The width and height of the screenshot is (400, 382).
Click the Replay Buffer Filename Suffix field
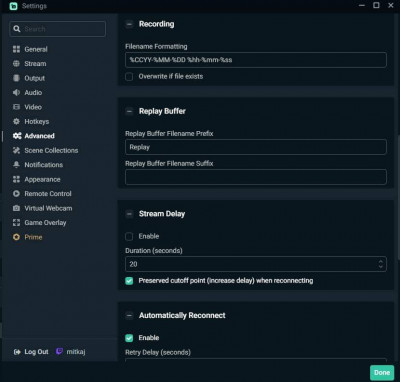(x=256, y=177)
